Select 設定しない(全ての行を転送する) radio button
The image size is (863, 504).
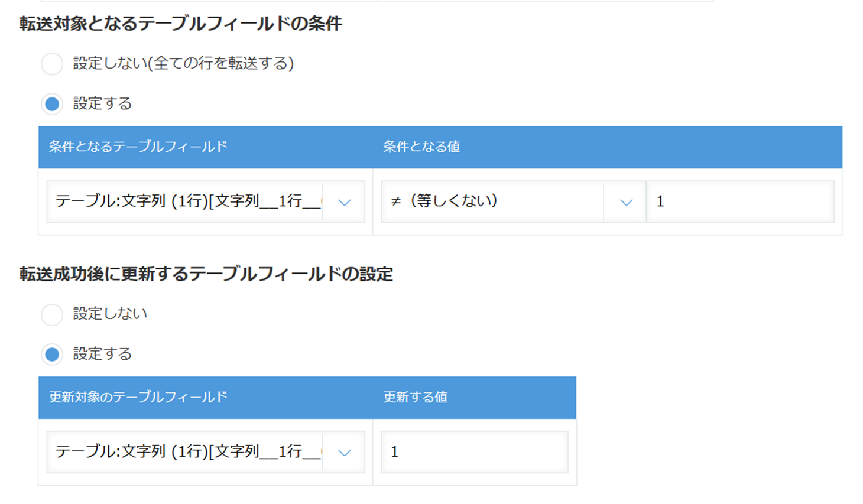pos(52,64)
